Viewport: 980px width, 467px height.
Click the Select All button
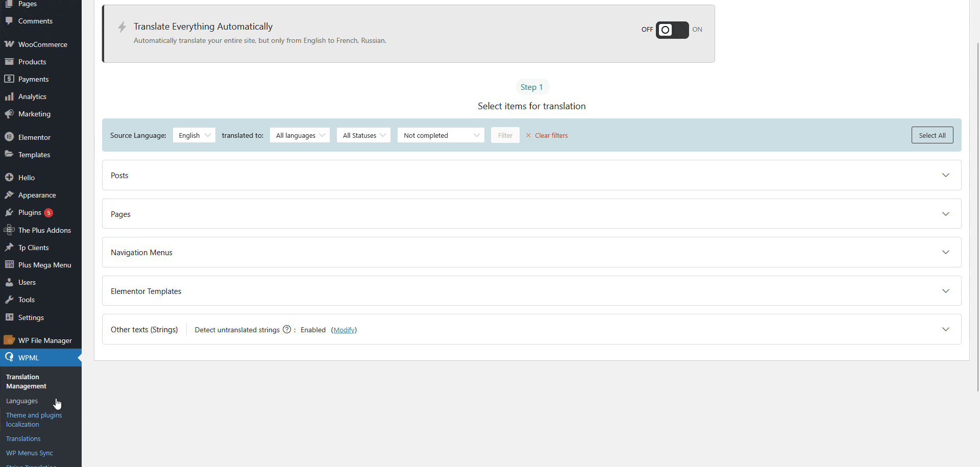click(932, 135)
